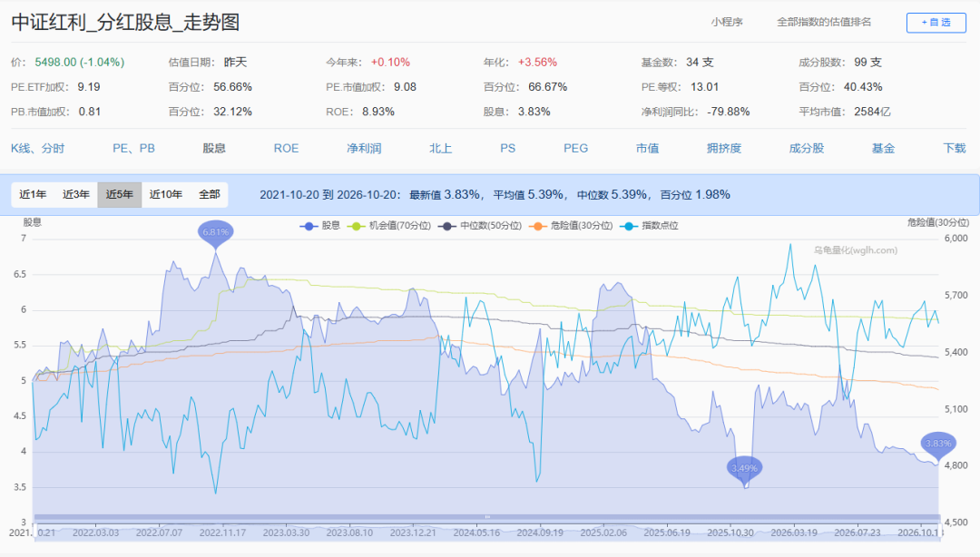Screen dimensions: 980x557
Task: Select the 近10年 time range
Action: tap(166, 194)
